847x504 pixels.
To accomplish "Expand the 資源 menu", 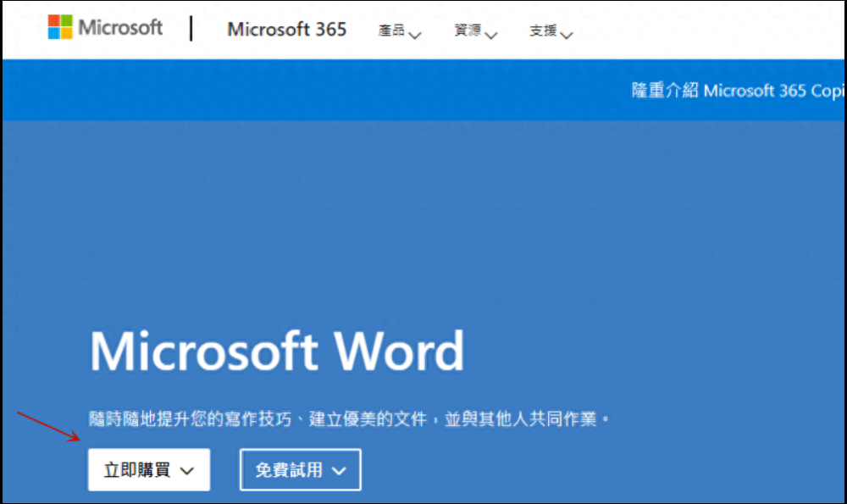I will (475, 31).
